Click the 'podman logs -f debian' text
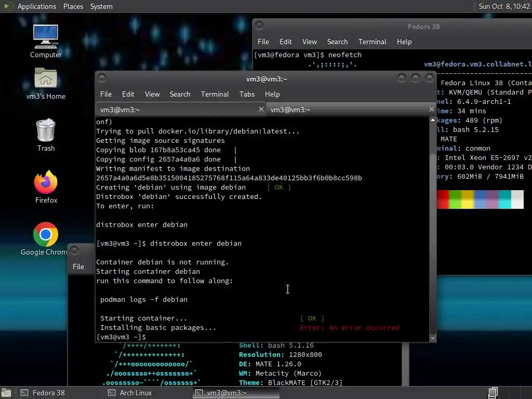Viewport: 532px width, 399px height. tap(144, 300)
